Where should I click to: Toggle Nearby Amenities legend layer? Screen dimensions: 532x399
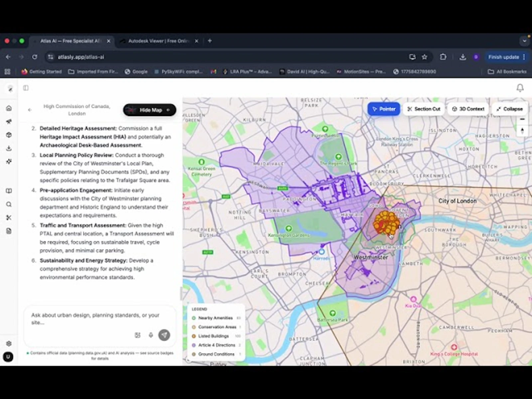(x=216, y=318)
